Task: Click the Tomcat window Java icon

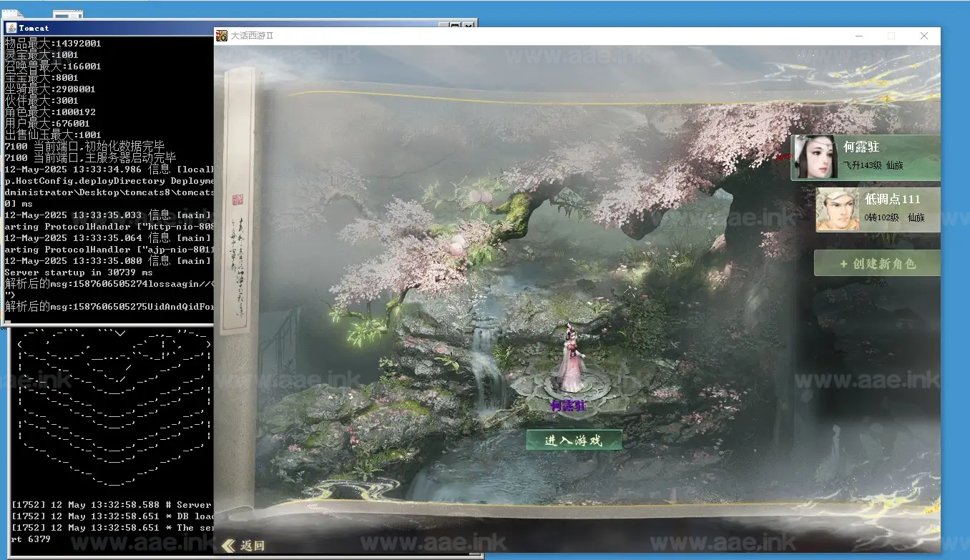Action: click(x=11, y=28)
